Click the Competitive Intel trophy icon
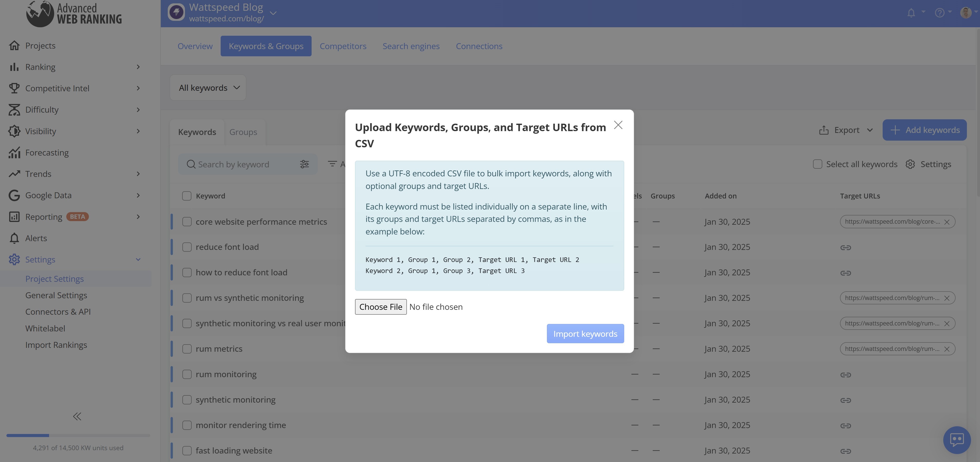 (x=14, y=88)
